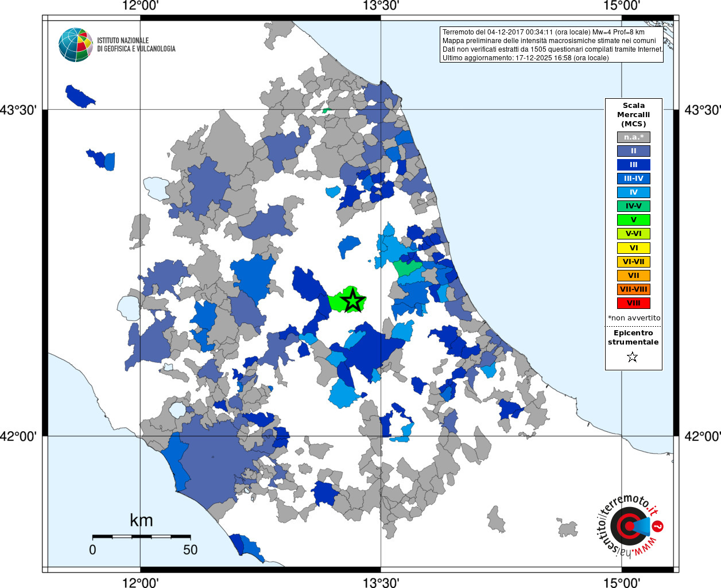Click the haisentitoilterremoto.it circular logo
Screen dimensions: 721x588
pyautogui.click(x=630, y=526)
